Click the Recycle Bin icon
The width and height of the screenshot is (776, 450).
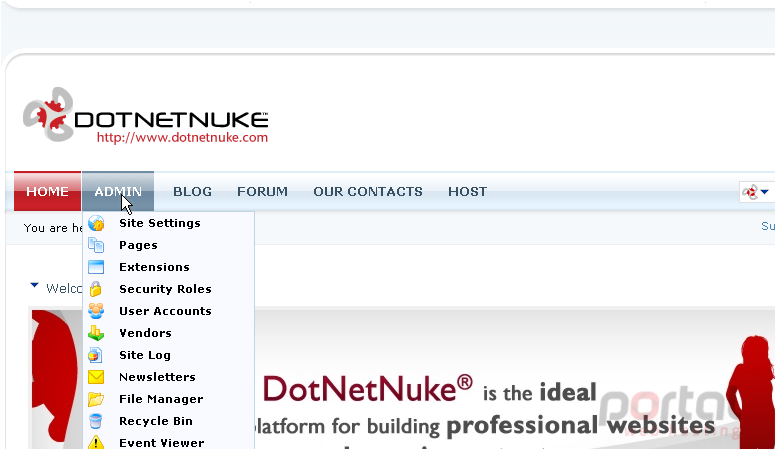(x=96, y=421)
